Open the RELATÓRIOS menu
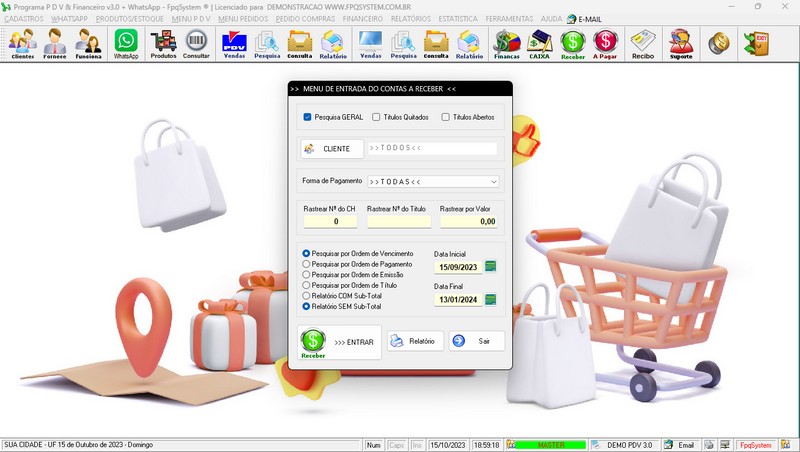Image resolution: width=800 pixels, height=452 pixels. coord(411,19)
